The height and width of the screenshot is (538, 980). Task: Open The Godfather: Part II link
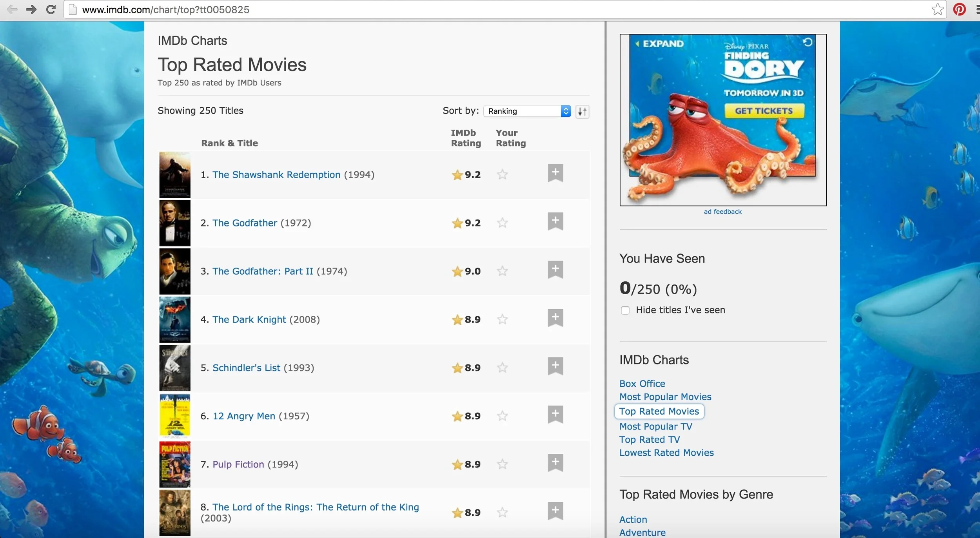tap(263, 271)
